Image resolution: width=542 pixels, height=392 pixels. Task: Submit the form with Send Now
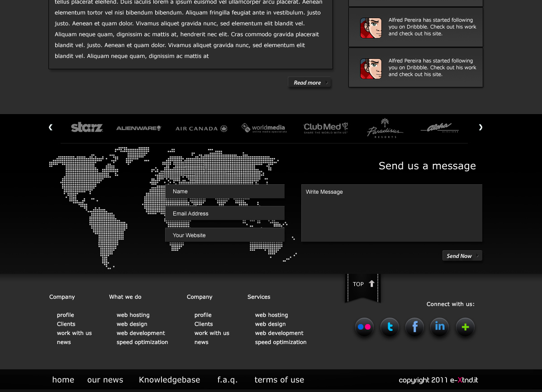462,256
